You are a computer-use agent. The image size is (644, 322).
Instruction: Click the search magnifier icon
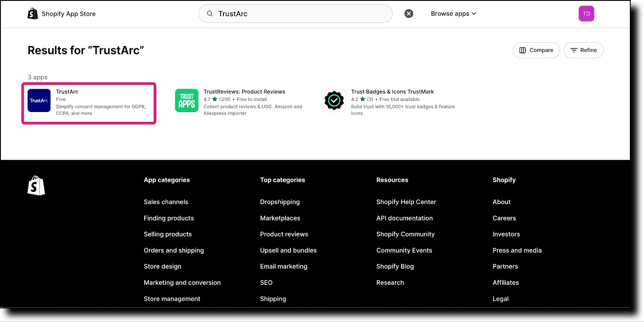[x=210, y=14]
